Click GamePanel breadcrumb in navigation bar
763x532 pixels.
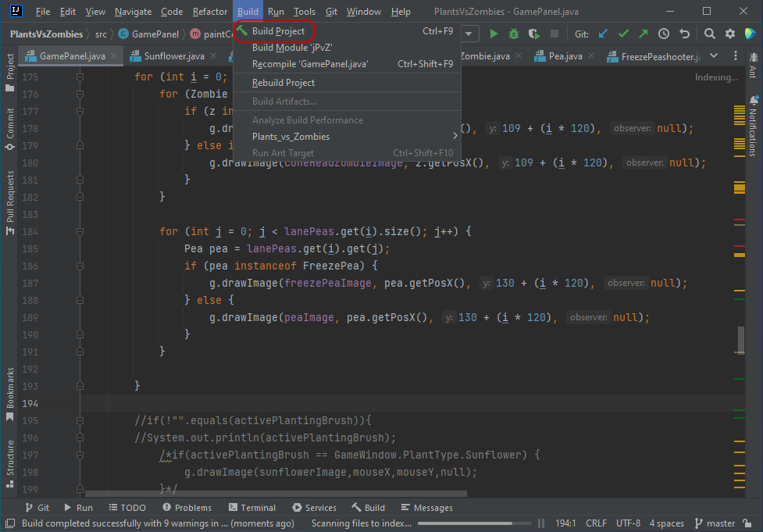point(149,34)
